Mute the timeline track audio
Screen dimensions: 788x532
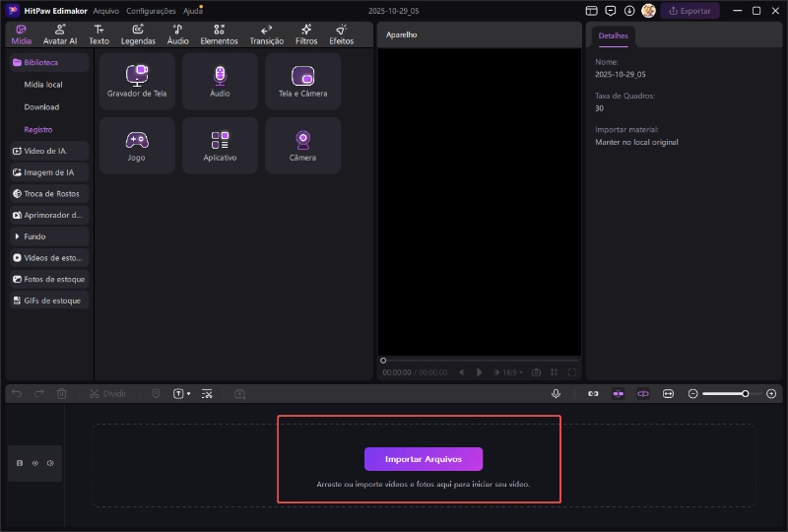click(x=50, y=463)
